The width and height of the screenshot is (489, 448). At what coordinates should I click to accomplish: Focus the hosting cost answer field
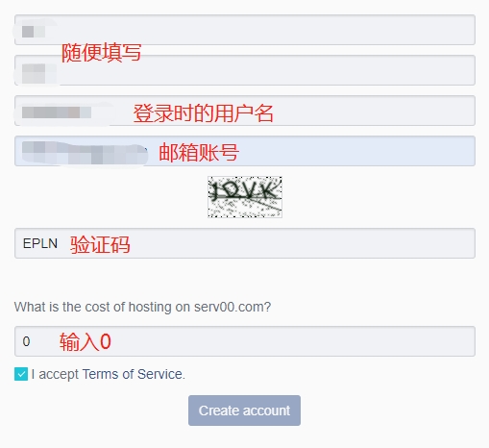tap(245, 341)
